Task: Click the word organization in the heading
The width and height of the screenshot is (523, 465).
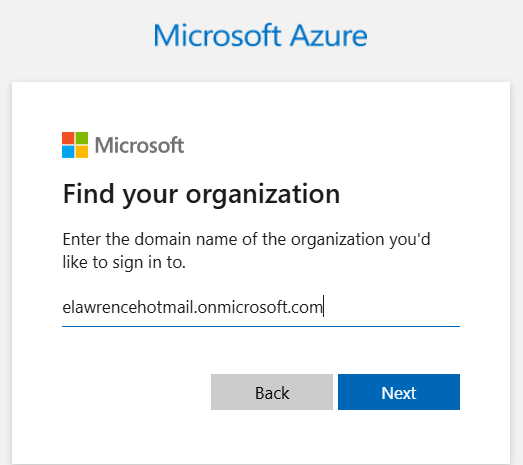Action: coord(263,195)
